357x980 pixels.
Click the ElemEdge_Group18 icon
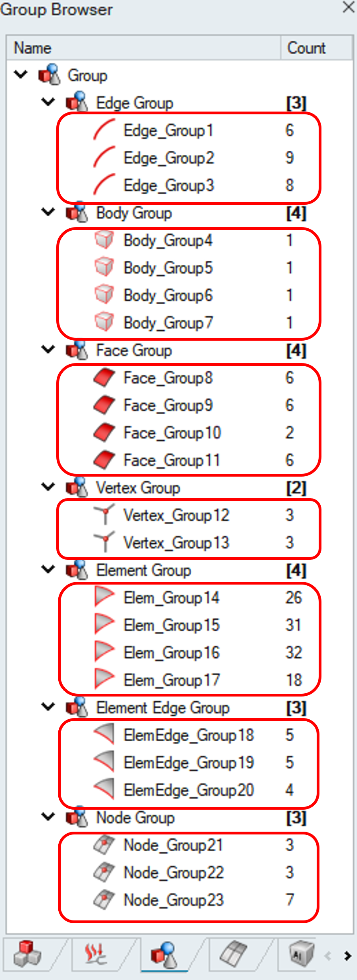(104, 735)
